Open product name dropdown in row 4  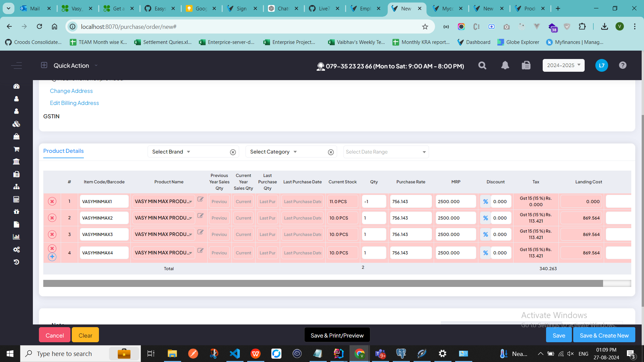(x=163, y=253)
